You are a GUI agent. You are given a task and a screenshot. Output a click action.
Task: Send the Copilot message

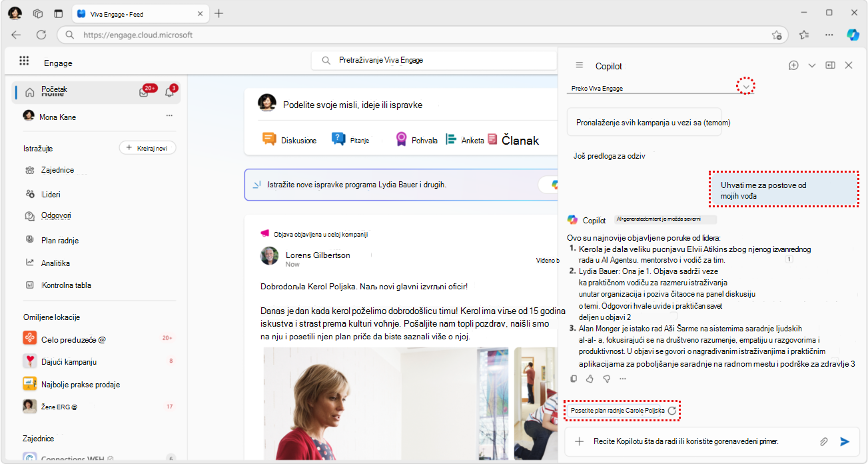pyautogui.click(x=845, y=441)
